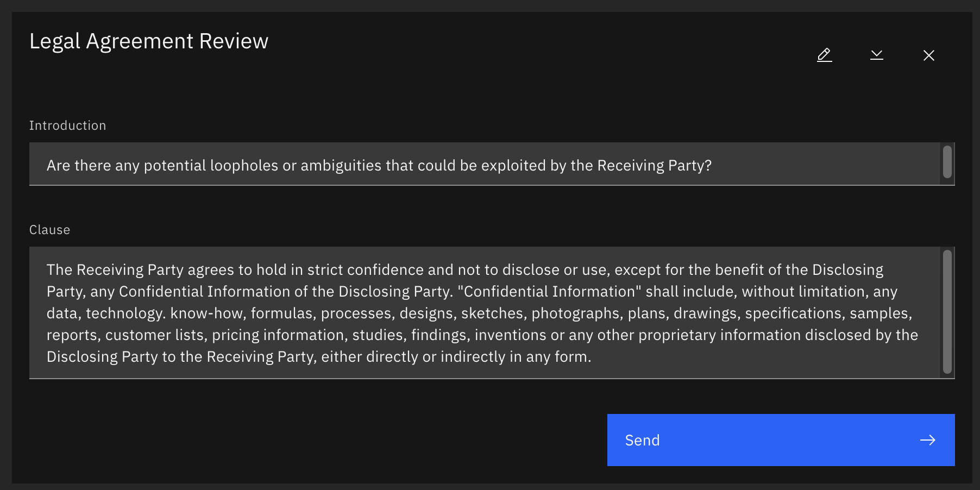Focus the Introduction text field

[x=483, y=164]
